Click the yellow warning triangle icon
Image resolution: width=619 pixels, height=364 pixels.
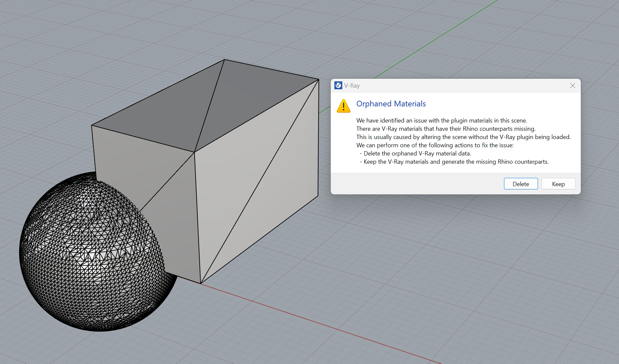(x=343, y=106)
